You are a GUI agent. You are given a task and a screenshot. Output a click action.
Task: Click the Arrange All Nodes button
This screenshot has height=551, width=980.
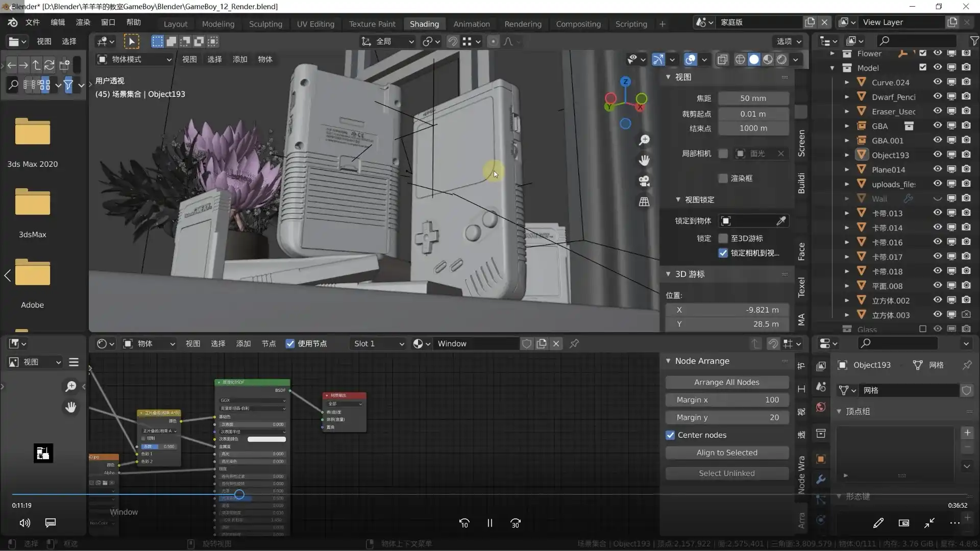click(726, 382)
